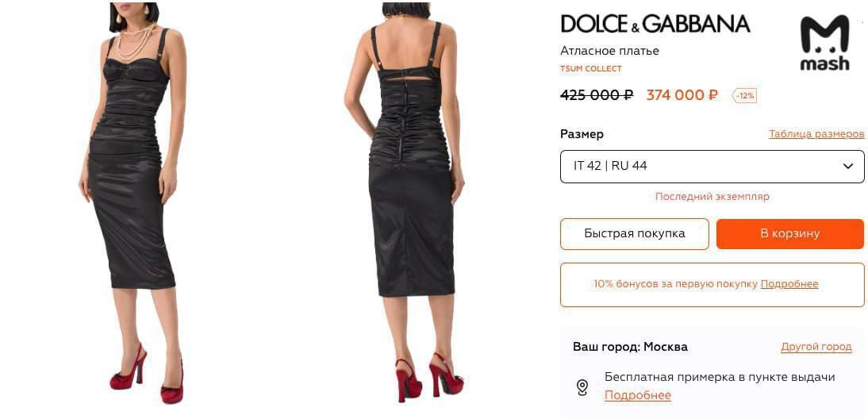868x419 pixels.
Task: Click the Mash logo icon
Action: point(825,43)
